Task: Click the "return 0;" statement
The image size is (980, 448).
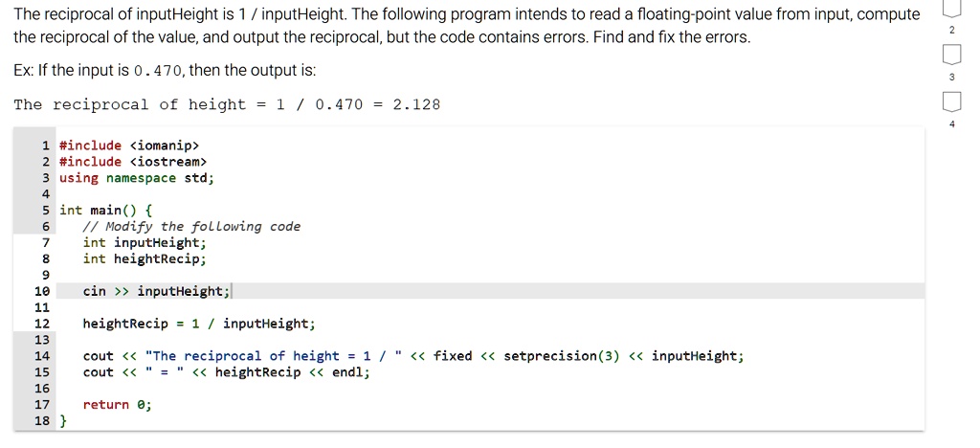Action: (x=117, y=405)
